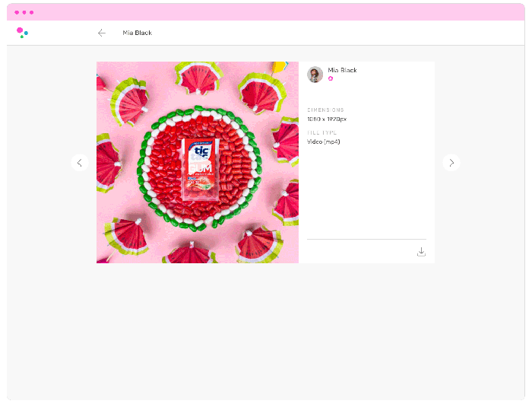Click the Mia Black header title

pyautogui.click(x=137, y=33)
